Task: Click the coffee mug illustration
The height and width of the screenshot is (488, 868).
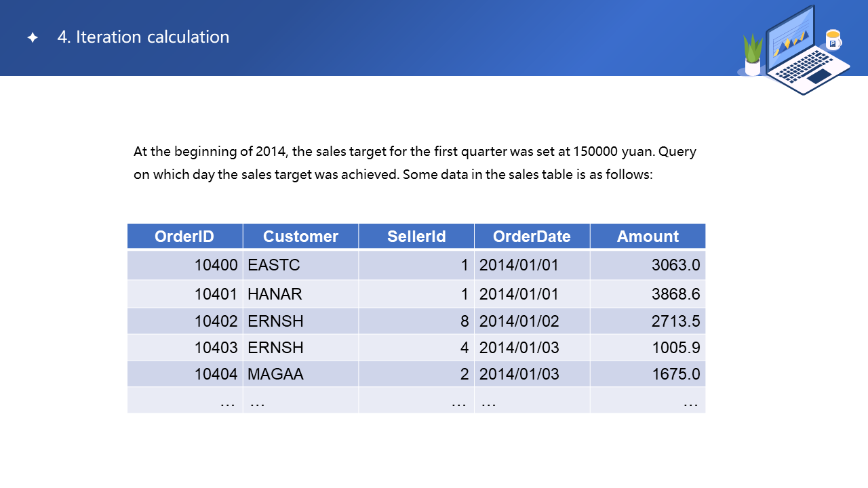Action: click(833, 39)
